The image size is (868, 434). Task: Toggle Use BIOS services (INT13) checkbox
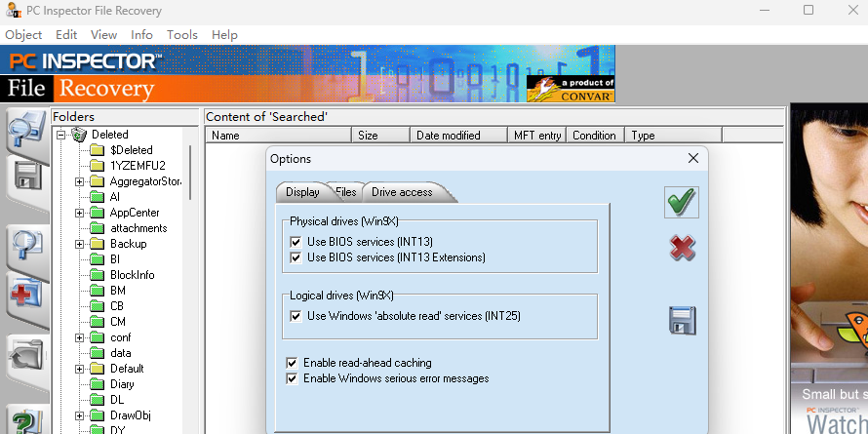click(x=296, y=242)
